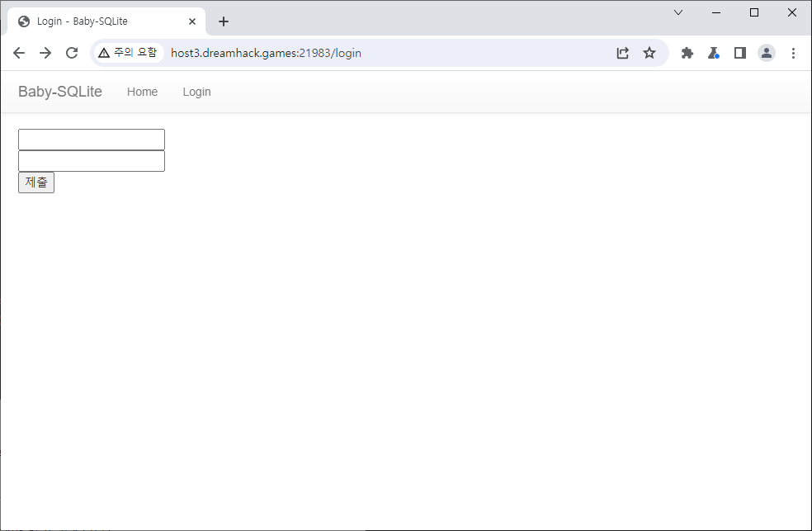
Task: Open Login link in navbar
Action: coord(196,92)
